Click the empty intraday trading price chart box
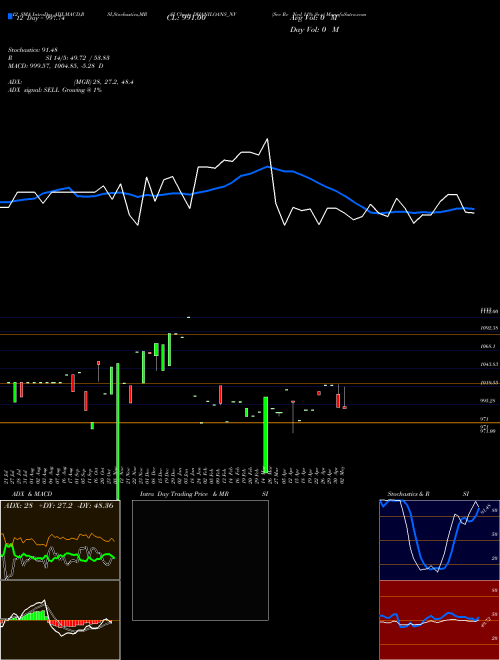Image resolution: width=500 pixels, height=660 pixels. coord(200,560)
